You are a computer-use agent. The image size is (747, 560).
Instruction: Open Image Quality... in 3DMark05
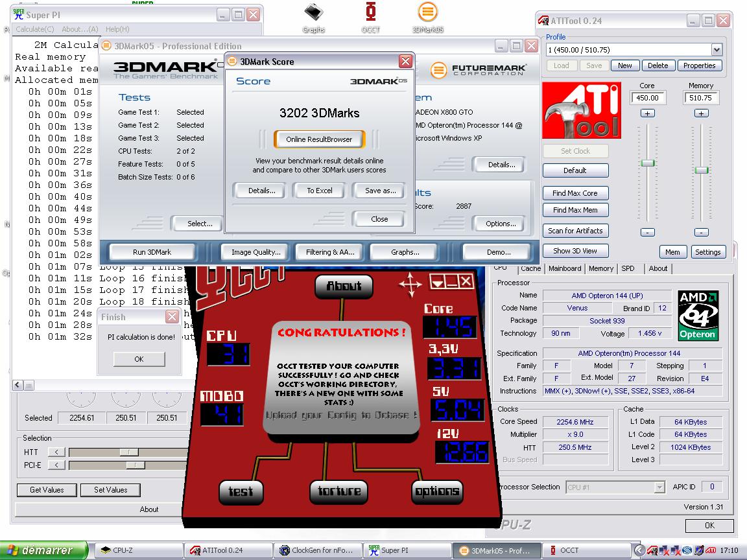pos(256,252)
